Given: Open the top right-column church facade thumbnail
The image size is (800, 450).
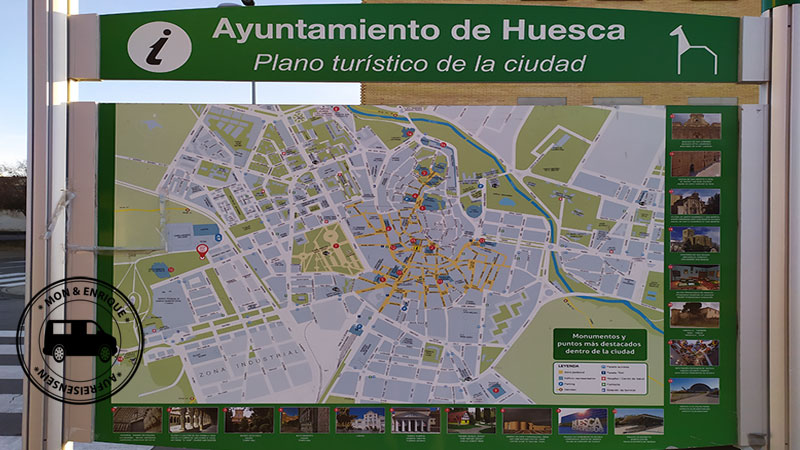Looking at the screenshot, I should click(x=696, y=127).
